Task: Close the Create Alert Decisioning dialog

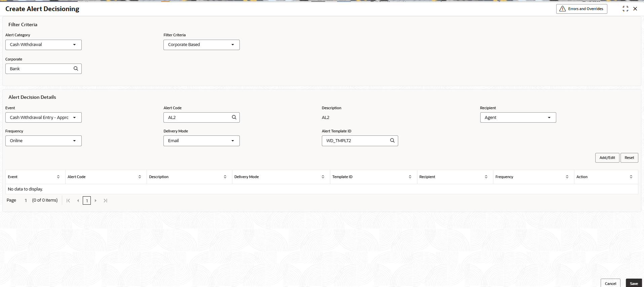Action: coord(635,9)
